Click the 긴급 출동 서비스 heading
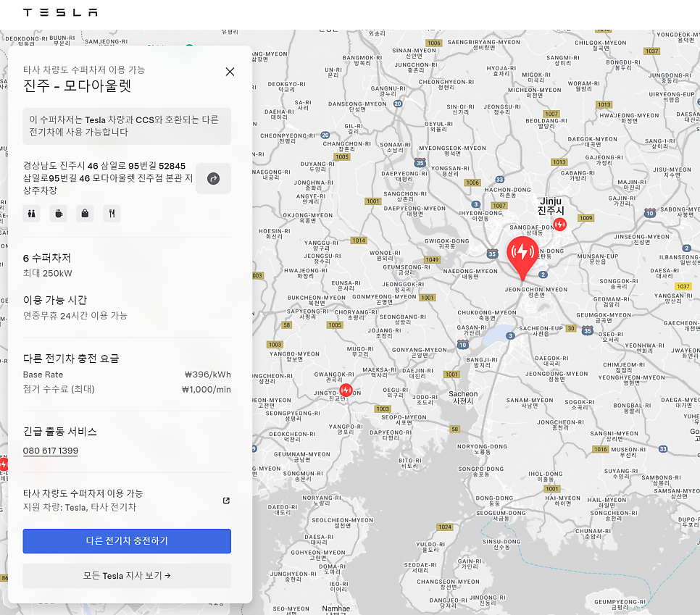Image resolution: width=700 pixels, height=615 pixels. (60, 432)
